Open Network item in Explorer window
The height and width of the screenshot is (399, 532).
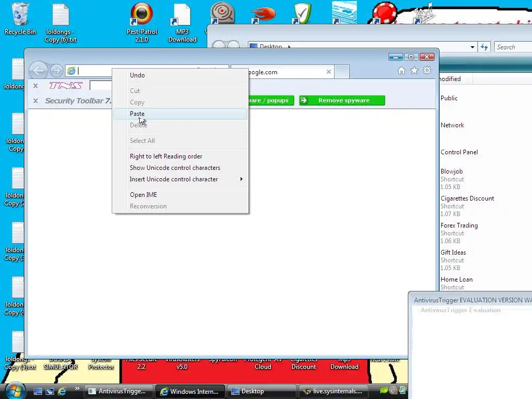click(x=453, y=125)
